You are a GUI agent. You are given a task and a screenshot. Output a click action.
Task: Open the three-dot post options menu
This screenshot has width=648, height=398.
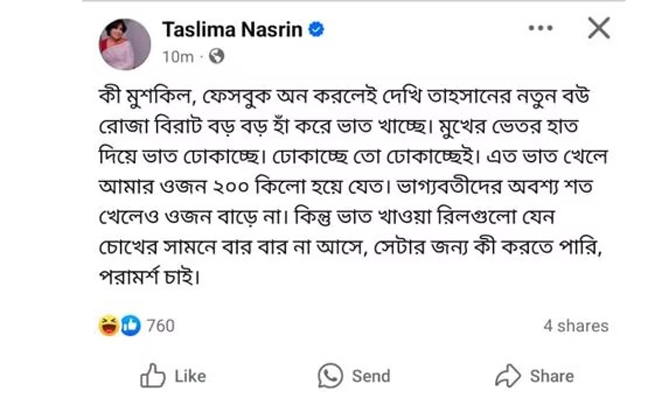click(541, 28)
